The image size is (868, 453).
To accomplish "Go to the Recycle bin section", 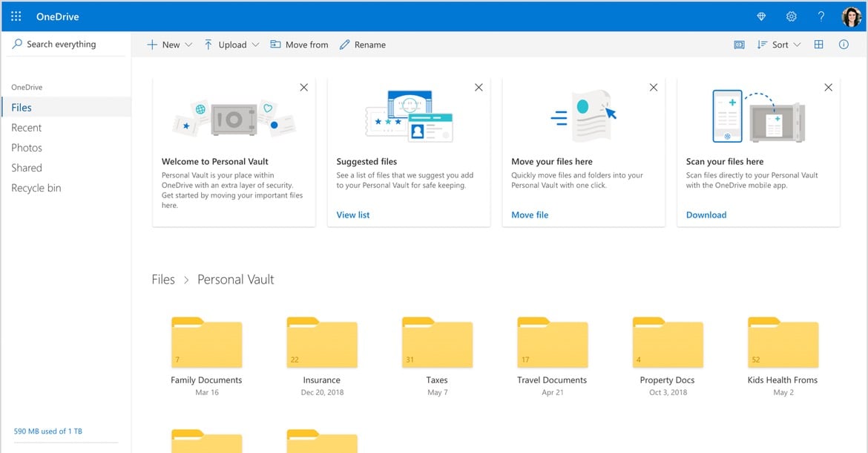I will [36, 188].
